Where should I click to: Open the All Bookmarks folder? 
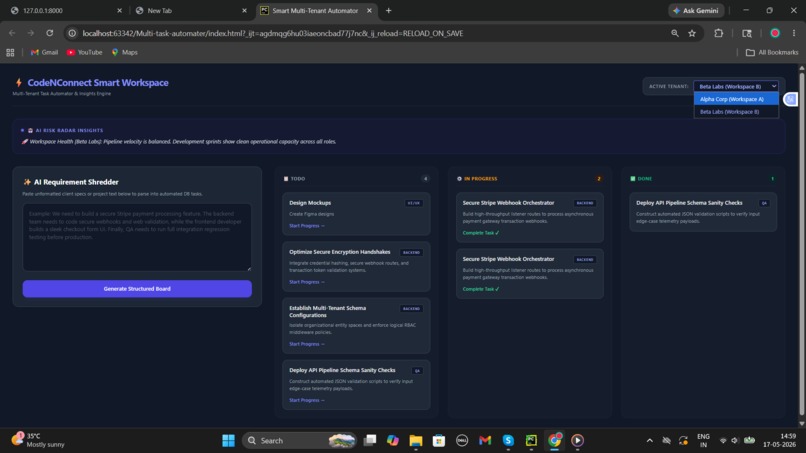772,52
